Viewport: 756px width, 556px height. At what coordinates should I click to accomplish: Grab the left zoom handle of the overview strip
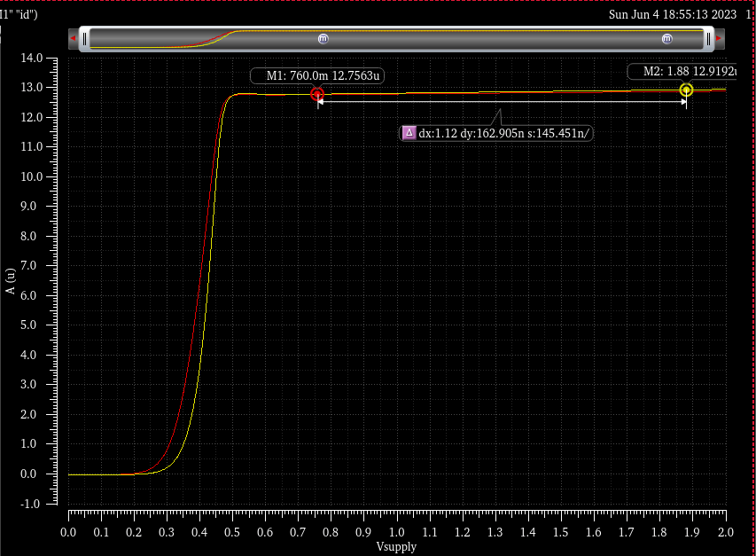[84, 39]
